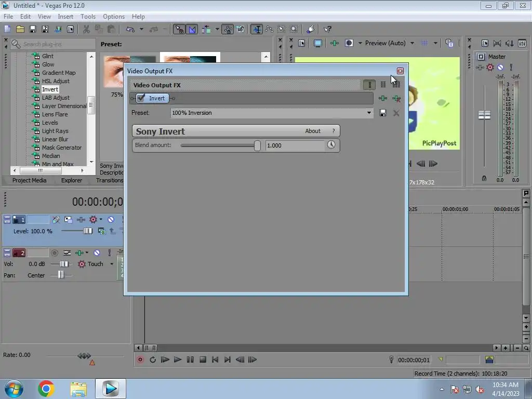
Task: Click track 1 automation settings gear
Action: (x=93, y=220)
